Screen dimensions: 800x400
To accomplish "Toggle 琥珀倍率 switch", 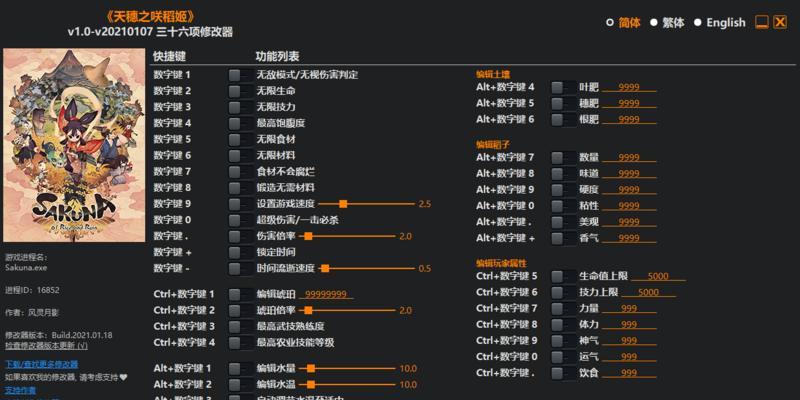I will coord(240,310).
